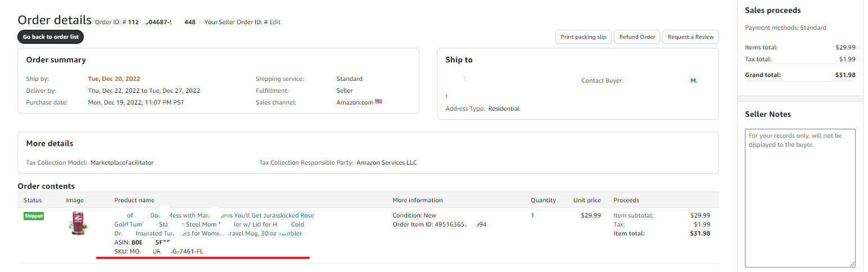This screenshot has width=868, height=272.
Task: Type in the Seller Notes text area
Action: [x=800, y=197]
